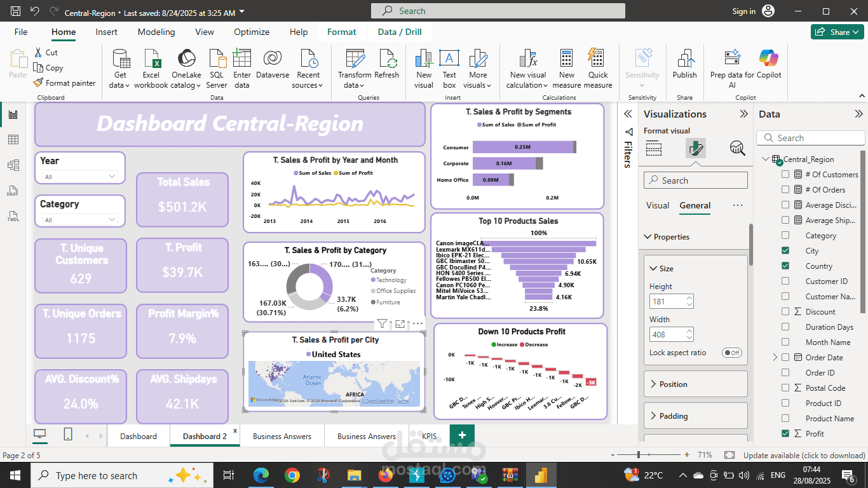Increase the Height stepper value
The height and width of the screenshot is (488, 868).
pos(689,299)
